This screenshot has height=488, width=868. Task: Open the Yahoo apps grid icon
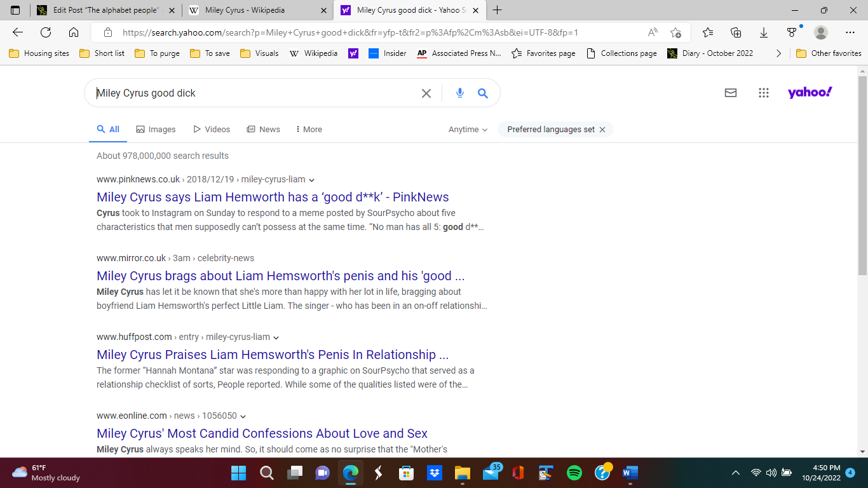(x=764, y=93)
